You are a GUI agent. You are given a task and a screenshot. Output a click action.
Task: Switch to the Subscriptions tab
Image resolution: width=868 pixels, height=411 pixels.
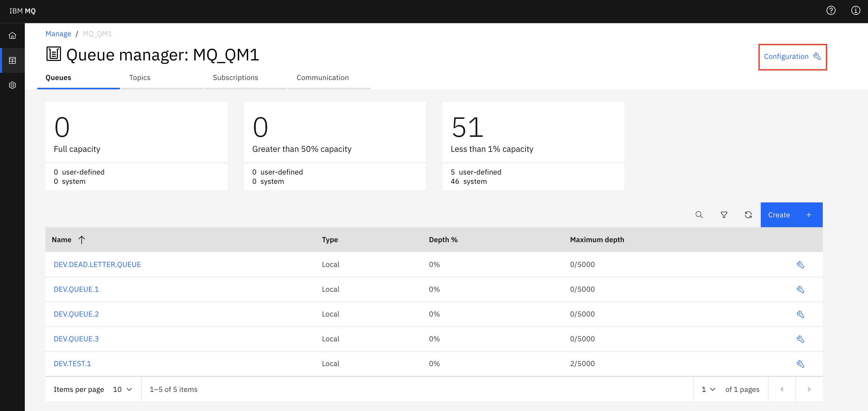coord(235,78)
